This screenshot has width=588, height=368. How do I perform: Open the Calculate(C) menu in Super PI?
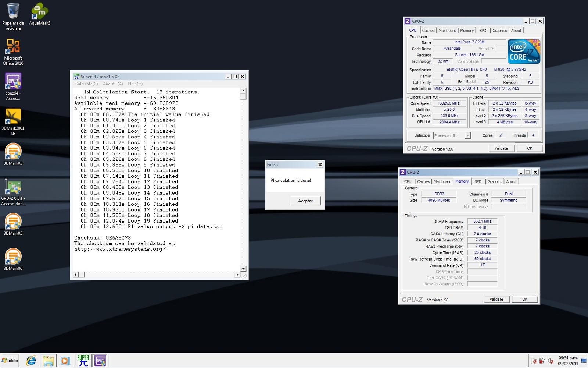pos(86,84)
